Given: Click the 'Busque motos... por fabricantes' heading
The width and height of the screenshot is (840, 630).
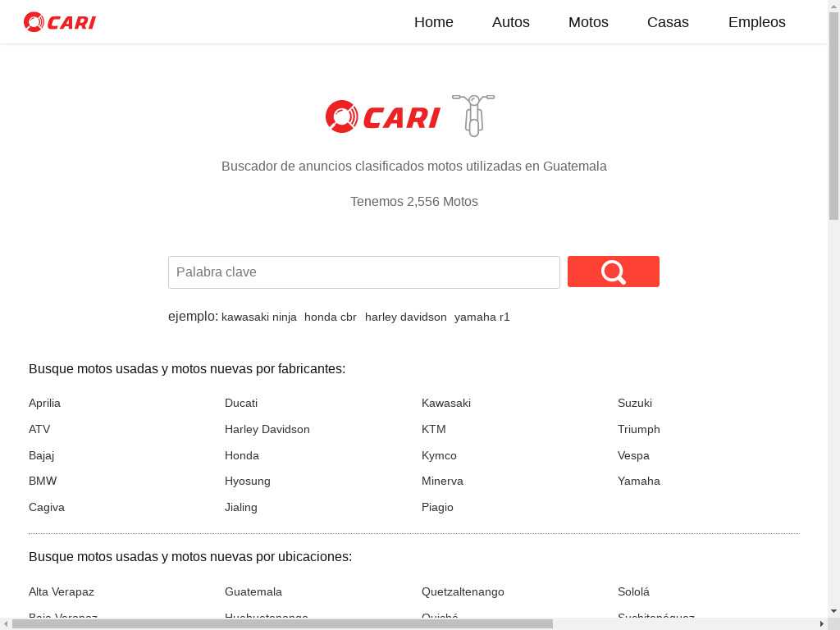Looking at the screenshot, I should pos(187,368).
